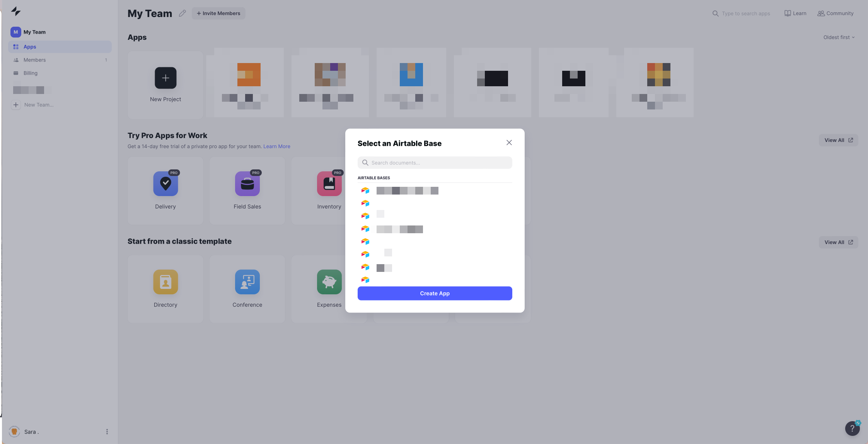Edit team name with pencil icon
The image size is (868, 444).
182,14
